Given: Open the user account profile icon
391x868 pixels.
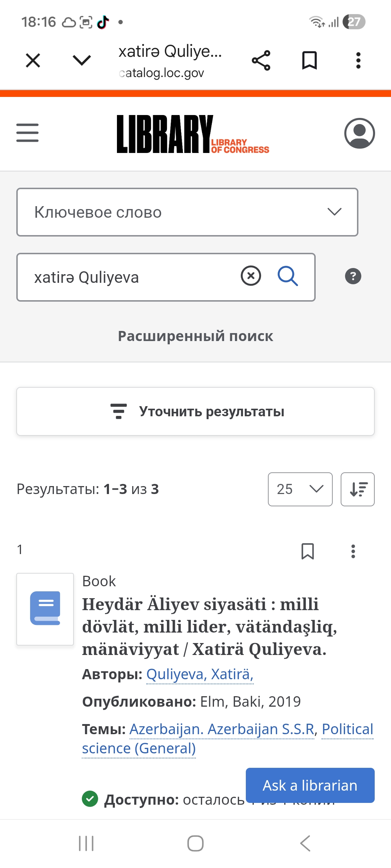Looking at the screenshot, I should click(x=359, y=133).
